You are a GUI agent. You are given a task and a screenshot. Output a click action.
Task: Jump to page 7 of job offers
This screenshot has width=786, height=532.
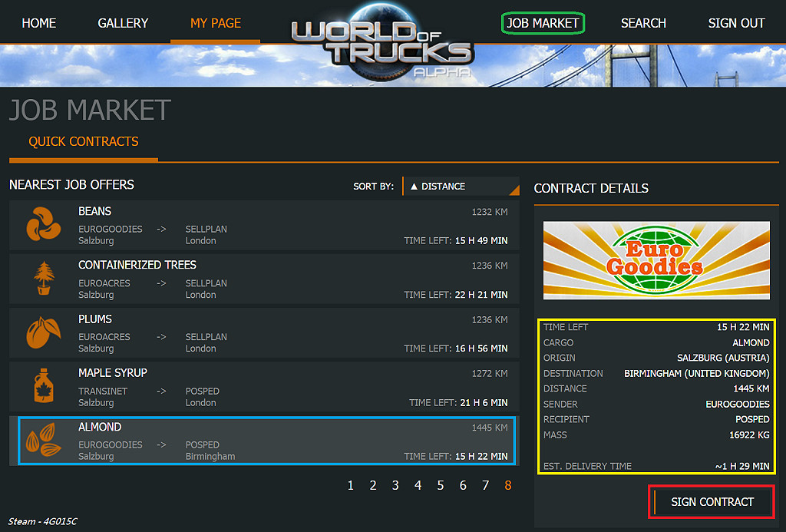click(x=485, y=485)
